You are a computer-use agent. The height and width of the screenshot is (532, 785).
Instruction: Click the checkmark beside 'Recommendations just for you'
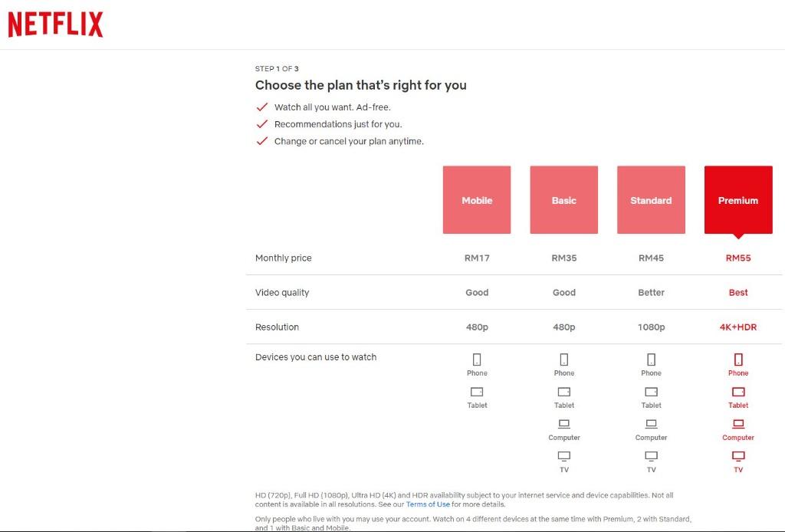point(262,124)
